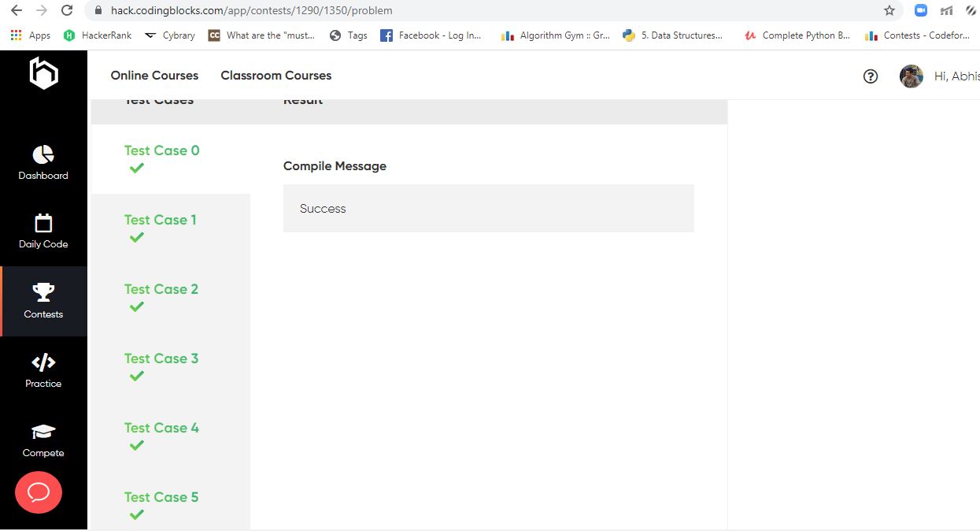Viewport: 980px width, 531px height.
Task: Show Test Case 3 output
Action: tap(161, 358)
